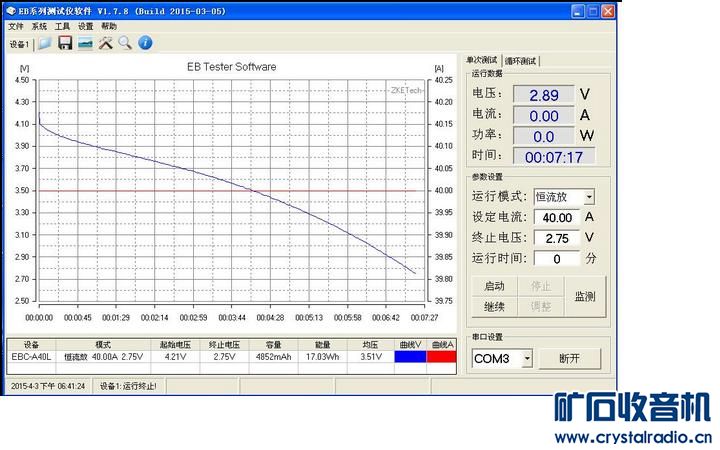Viewport: 720px width, 450px height.
Task: Click the blue 曲线V color swatch
Action: [409, 355]
